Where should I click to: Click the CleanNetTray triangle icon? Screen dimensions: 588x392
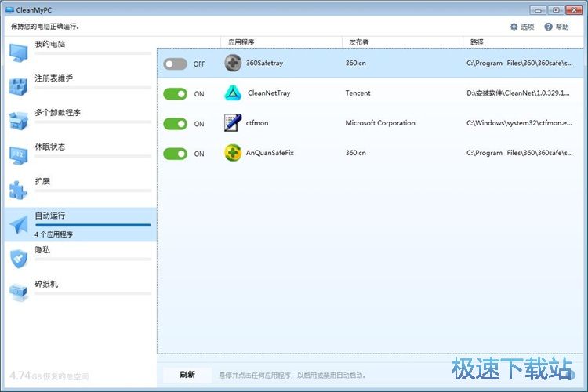(x=233, y=93)
